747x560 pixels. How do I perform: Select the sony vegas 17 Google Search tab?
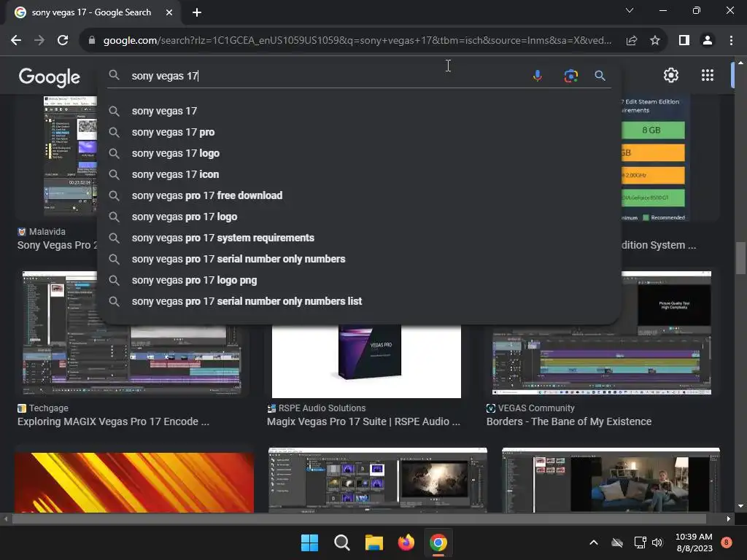click(90, 13)
